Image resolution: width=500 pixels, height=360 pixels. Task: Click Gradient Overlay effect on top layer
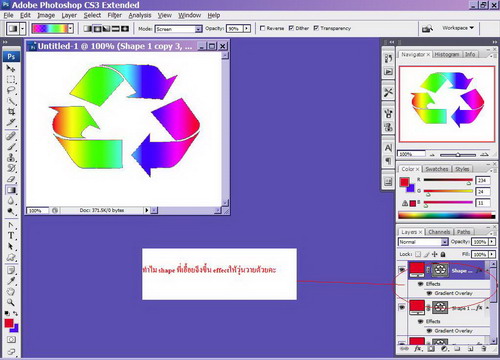pyautogui.click(x=453, y=293)
